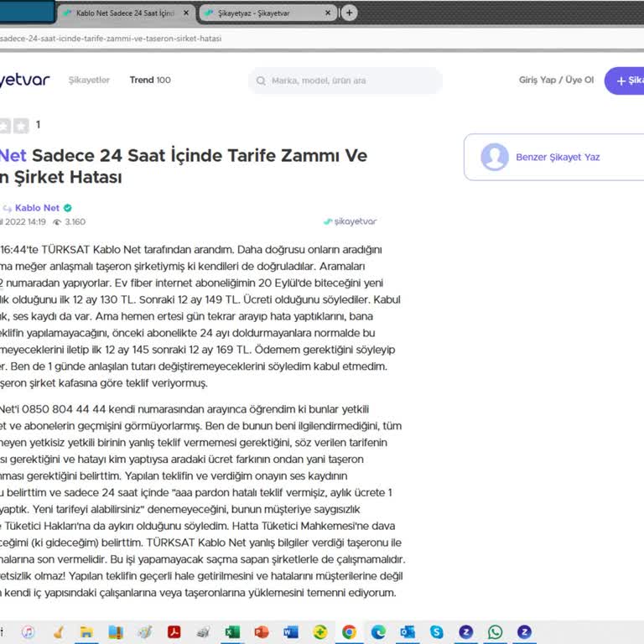
Task: Click the purple + Şikayet button
Action: click(x=624, y=80)
